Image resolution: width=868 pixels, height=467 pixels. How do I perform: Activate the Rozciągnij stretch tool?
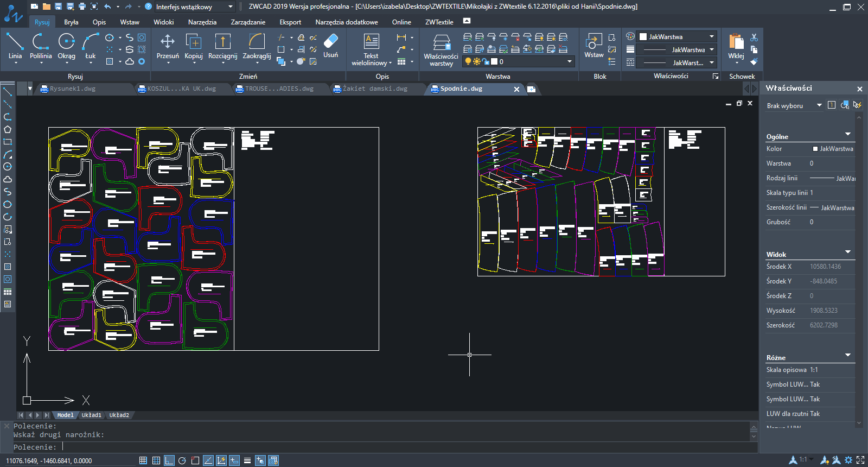tap(222, 46)
